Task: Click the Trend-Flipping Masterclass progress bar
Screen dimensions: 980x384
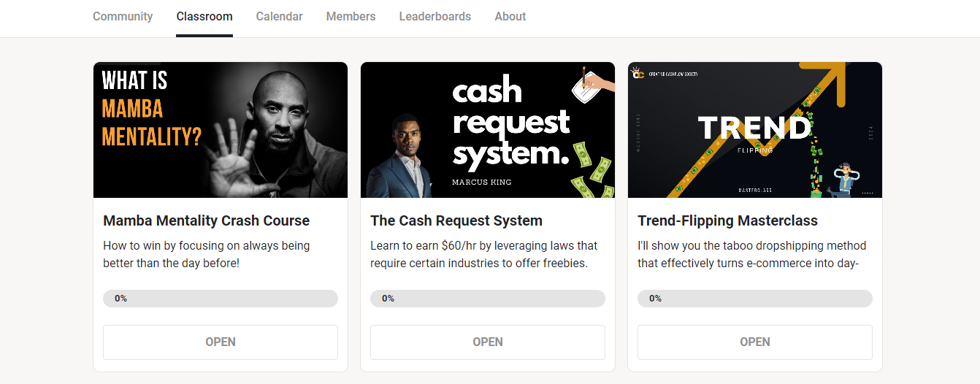Action: (755, 299)
